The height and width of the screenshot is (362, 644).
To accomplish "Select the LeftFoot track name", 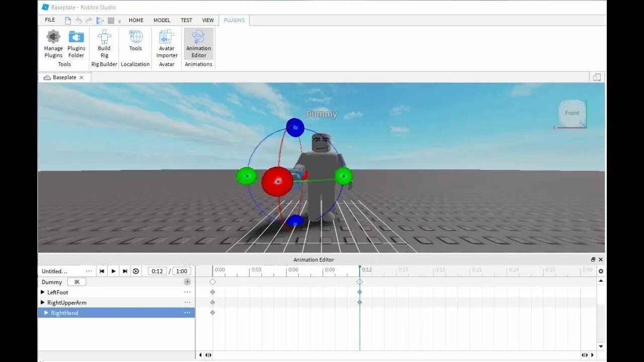I will click(x=58, y=292).
